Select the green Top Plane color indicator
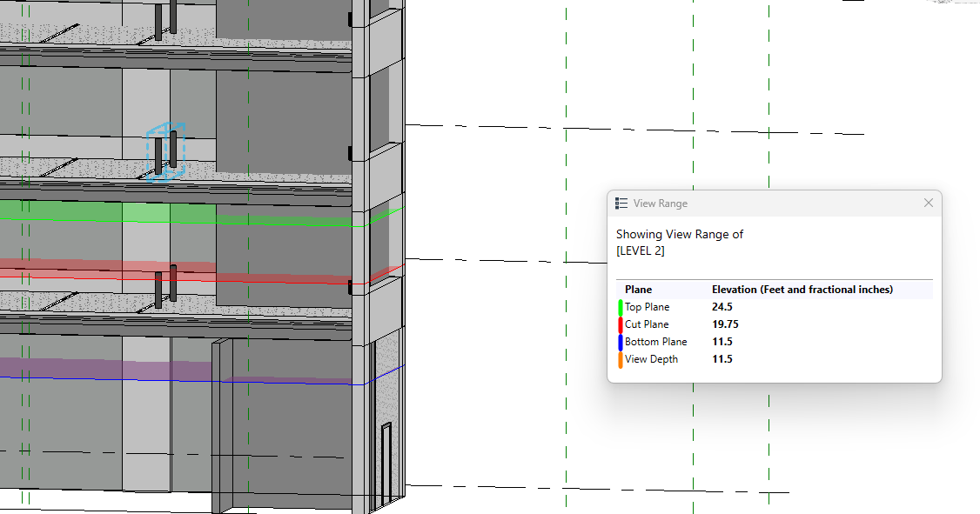The height and width of the screenshot is (514, 980). [x=620, y=306]
